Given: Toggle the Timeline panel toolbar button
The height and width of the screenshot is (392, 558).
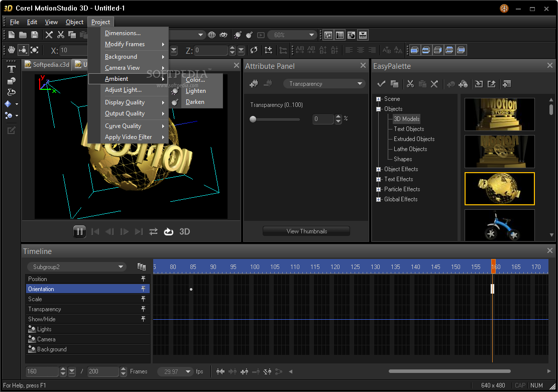Looking at the screenshot, I should pos(363,35).
